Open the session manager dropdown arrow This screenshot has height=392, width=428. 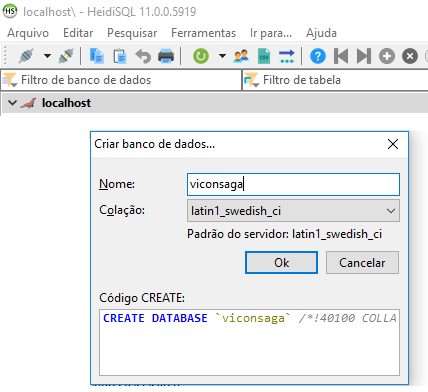[x=47, y=56]
